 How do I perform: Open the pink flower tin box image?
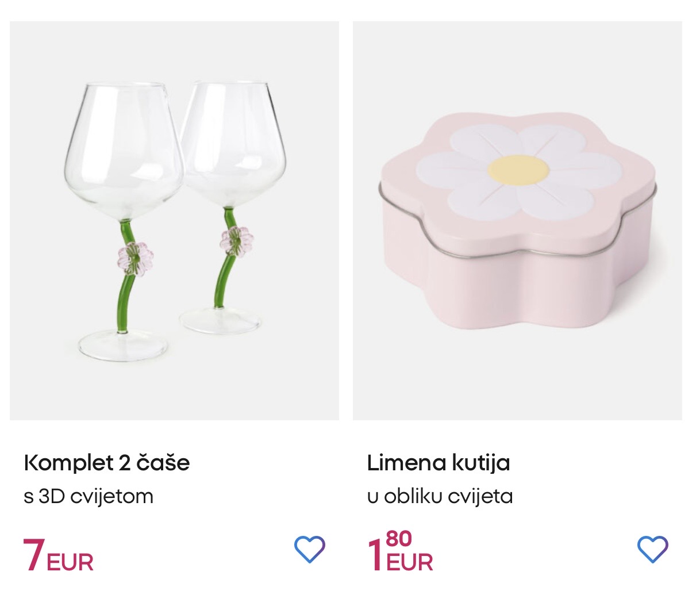click(517, 221)
